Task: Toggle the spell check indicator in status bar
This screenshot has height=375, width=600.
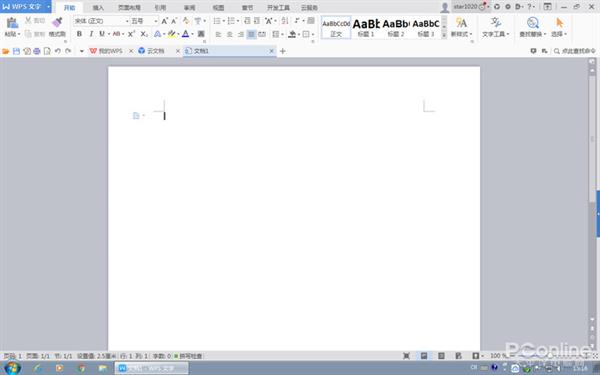Action: point(188,356)
